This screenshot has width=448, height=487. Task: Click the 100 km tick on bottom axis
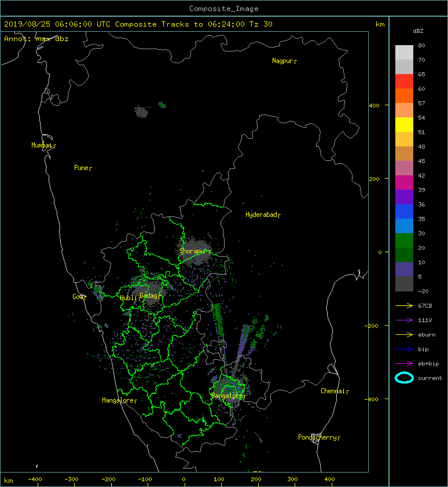(x=219, y=479)
